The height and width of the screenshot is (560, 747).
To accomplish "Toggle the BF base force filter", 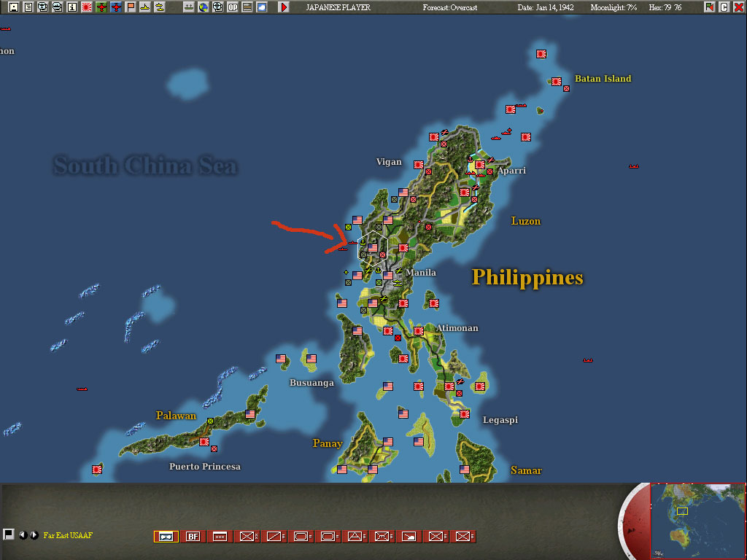I will coord(193,537).
